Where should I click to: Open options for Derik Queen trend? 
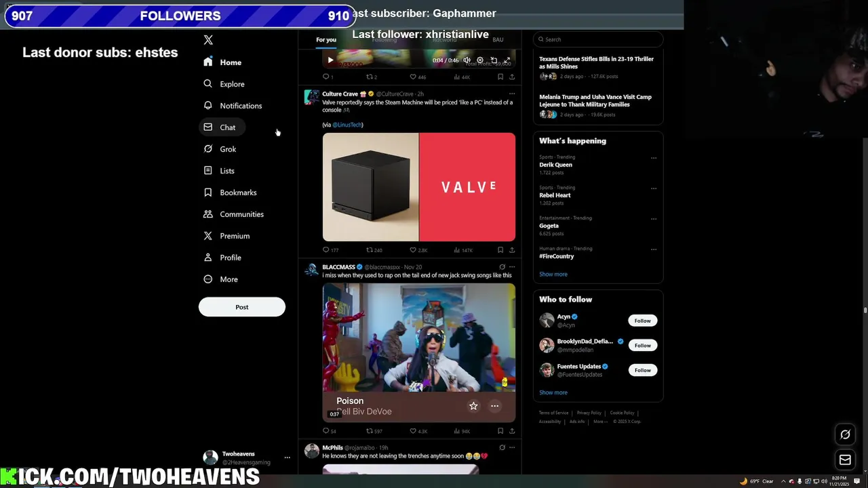point(654,158)
